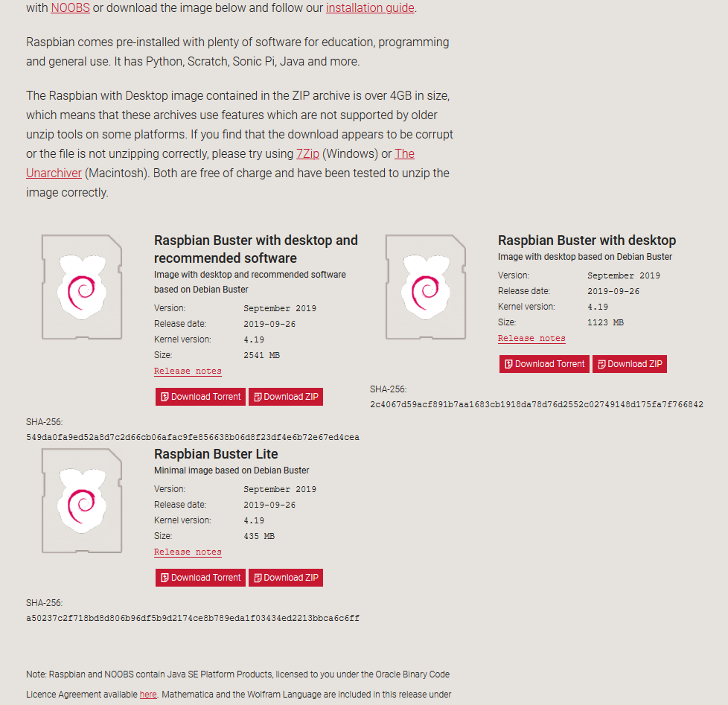Open the 7Zip link

click(307, 153)
